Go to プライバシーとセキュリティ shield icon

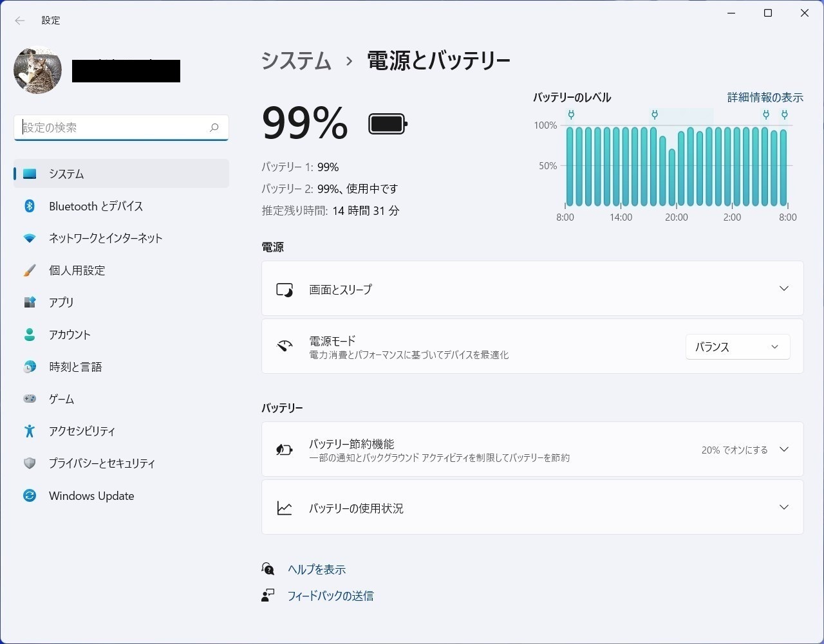pos(30,463)
